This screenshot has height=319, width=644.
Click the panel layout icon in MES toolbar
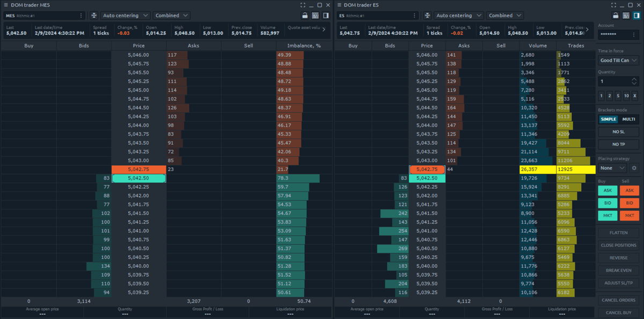325,16
